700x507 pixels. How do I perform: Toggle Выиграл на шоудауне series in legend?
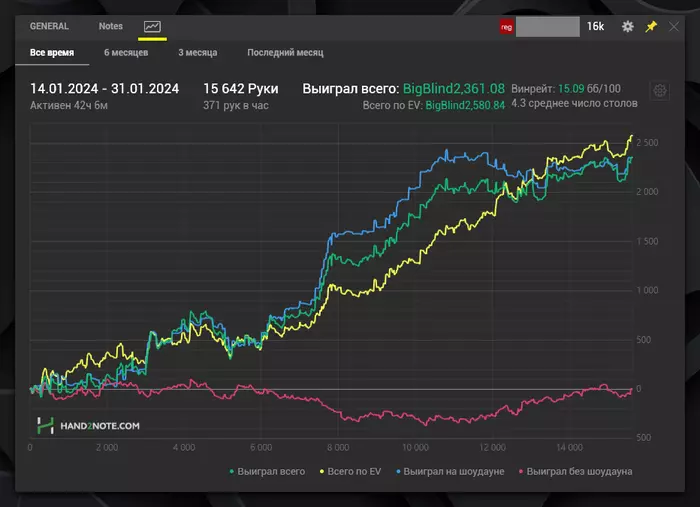point(450,471)
